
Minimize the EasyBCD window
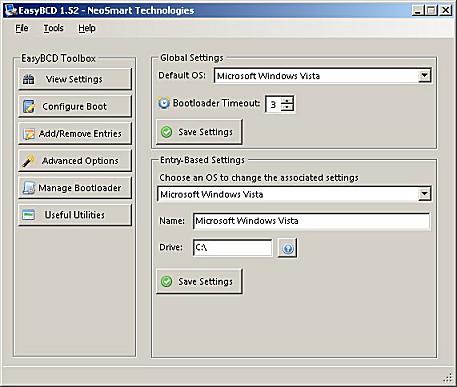418,10
